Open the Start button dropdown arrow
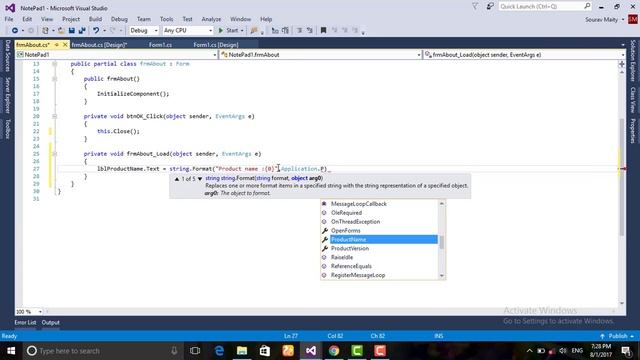Screen dimensions: 640x360 242,31
